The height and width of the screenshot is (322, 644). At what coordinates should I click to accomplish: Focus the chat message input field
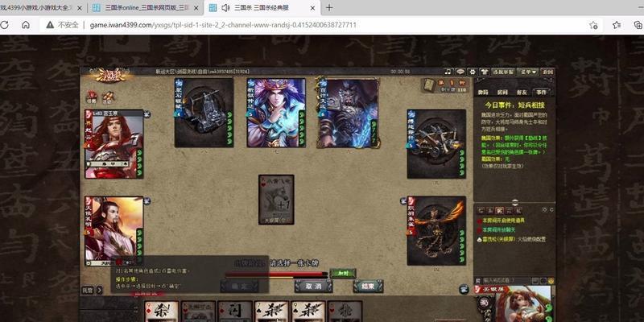tap(506, 280)
